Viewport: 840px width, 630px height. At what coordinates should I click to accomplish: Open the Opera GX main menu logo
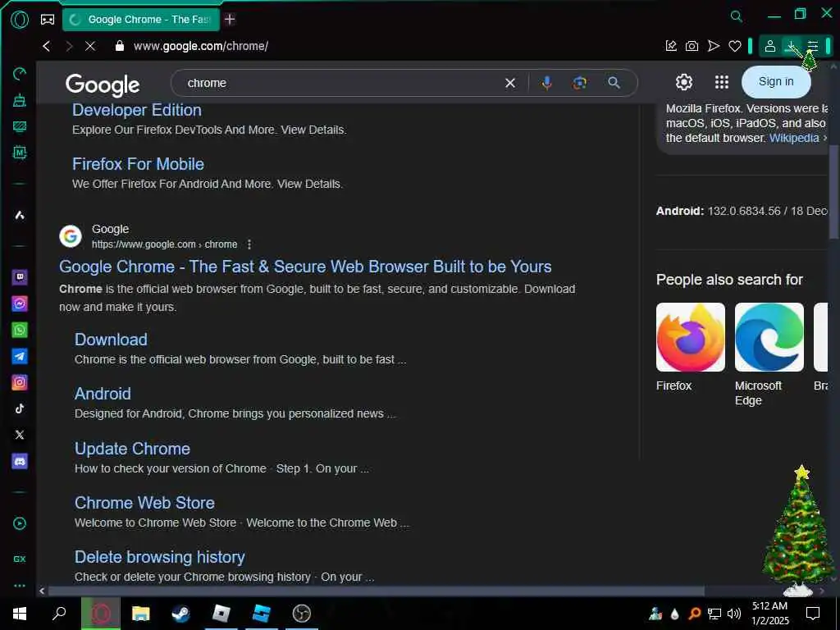click(20, 20)
